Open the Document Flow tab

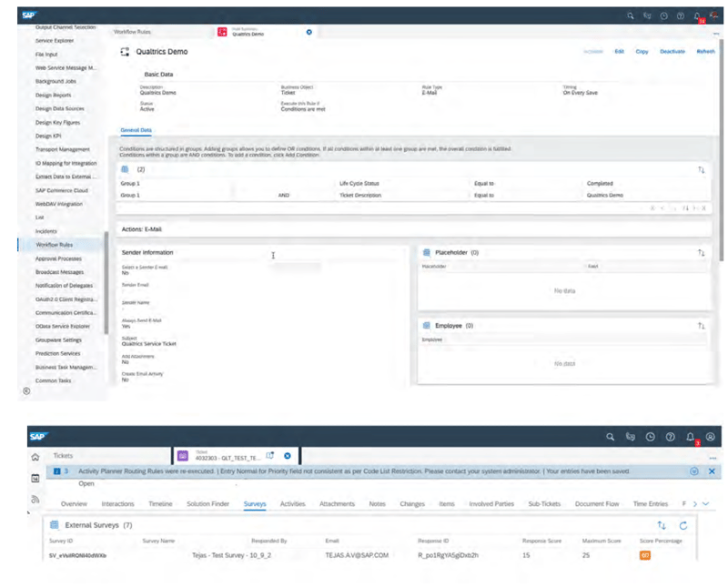(x=597, y=504)
